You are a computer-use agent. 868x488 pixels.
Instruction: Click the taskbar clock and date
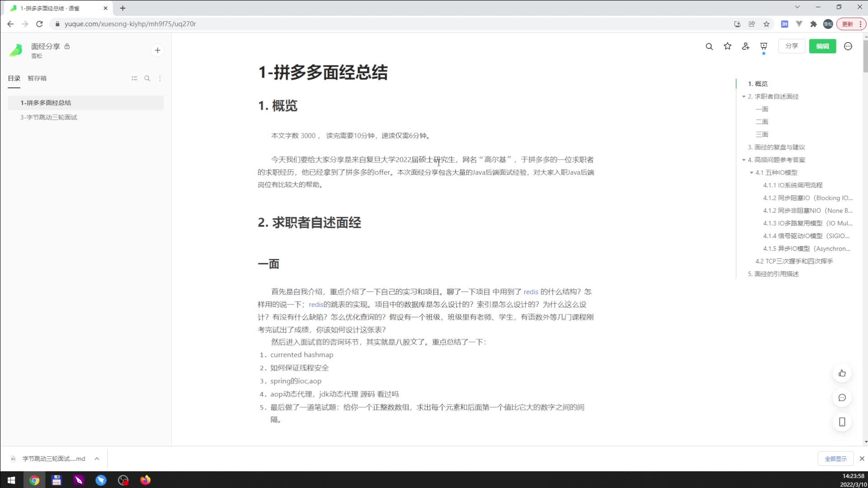click(x=853, y=480)
